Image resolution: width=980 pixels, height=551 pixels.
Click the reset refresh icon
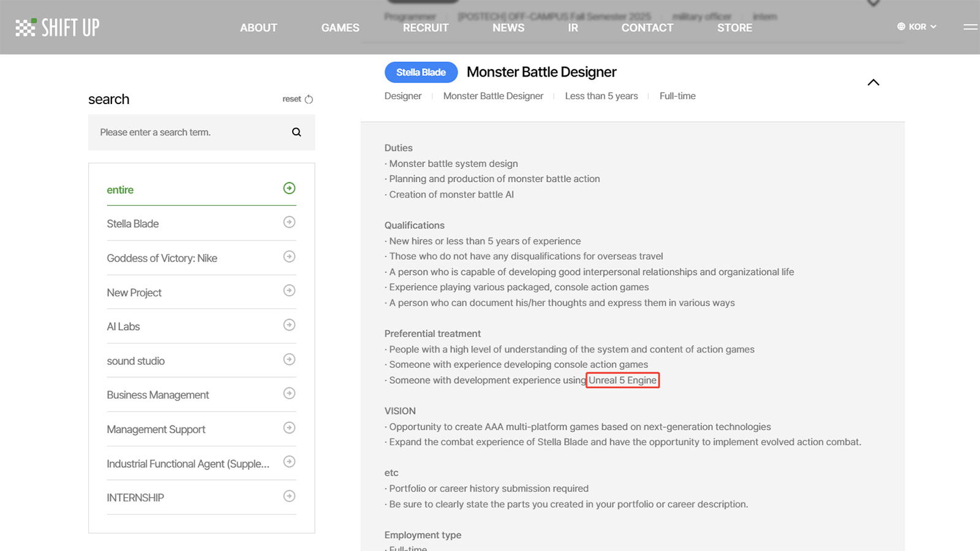[309, 99]
